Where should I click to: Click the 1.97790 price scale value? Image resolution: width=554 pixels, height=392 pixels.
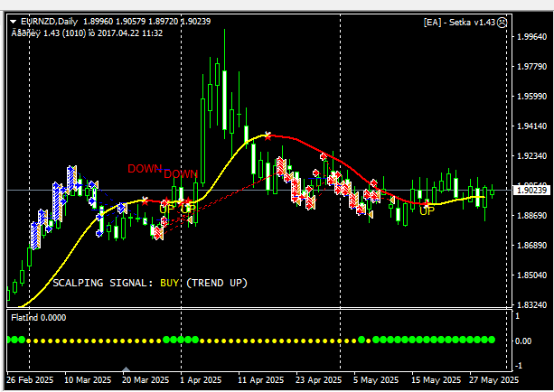coord(531,67)
